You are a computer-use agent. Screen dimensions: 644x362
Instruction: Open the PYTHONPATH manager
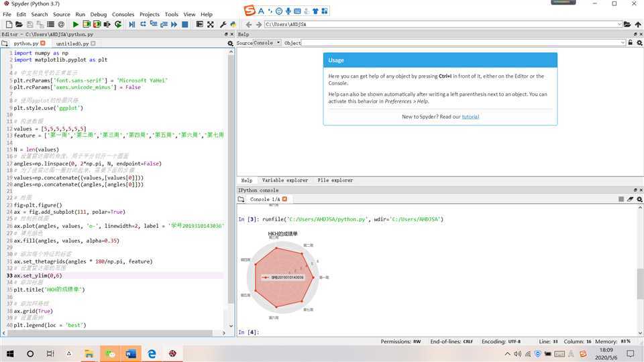[233, 25]
